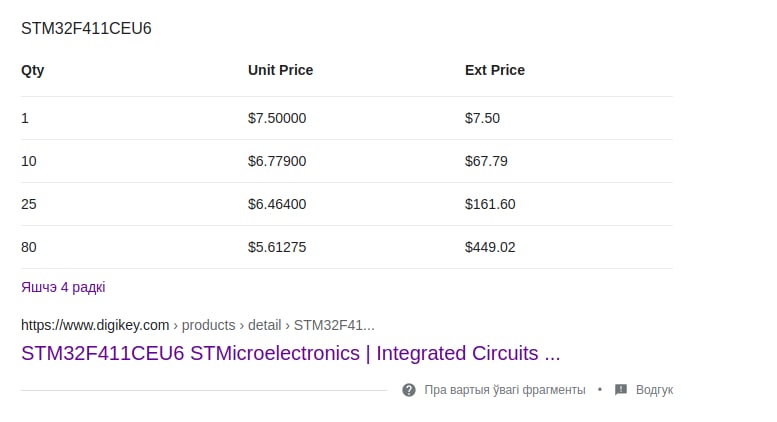
Task: Expand 'Яшчэ 4 радкі' more rows link
Action: (x=63, y=287)
